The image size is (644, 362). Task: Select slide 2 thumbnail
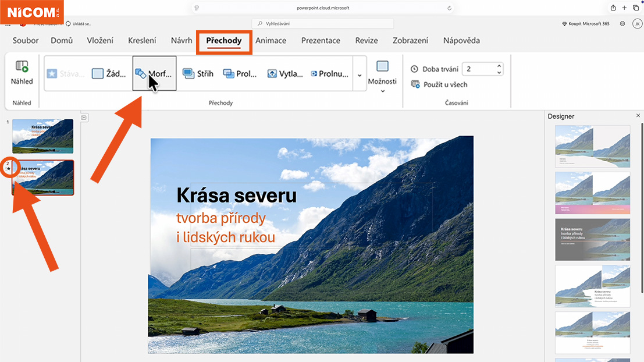42,178
